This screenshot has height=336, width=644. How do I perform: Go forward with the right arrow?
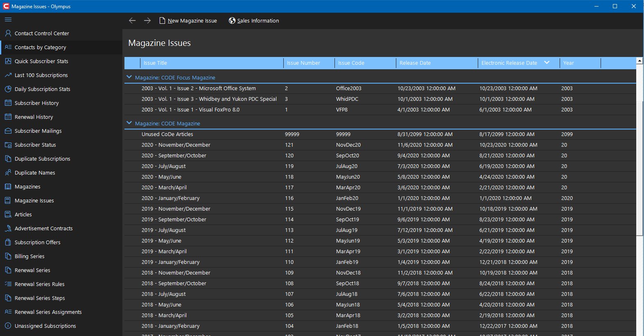tap(147, 20)
